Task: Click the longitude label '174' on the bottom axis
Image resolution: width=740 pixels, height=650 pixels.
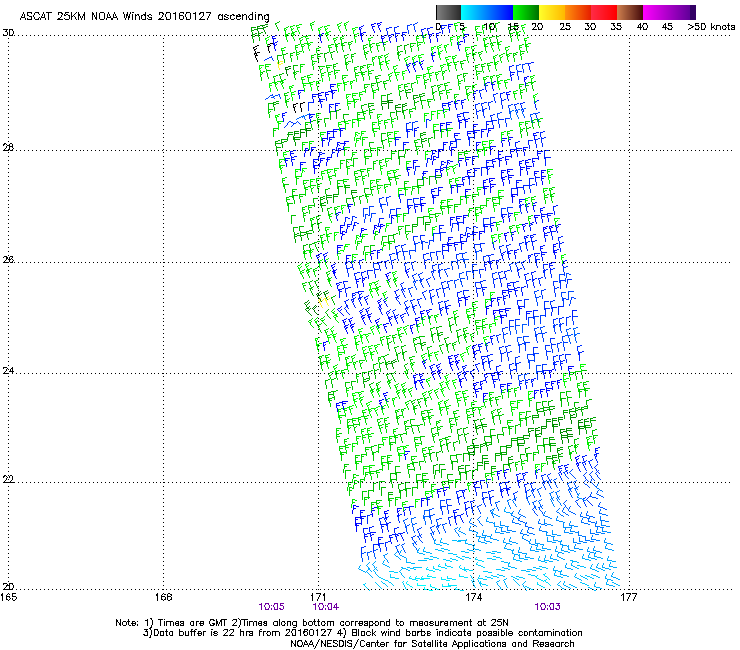Action: click(x=473, y=597)
